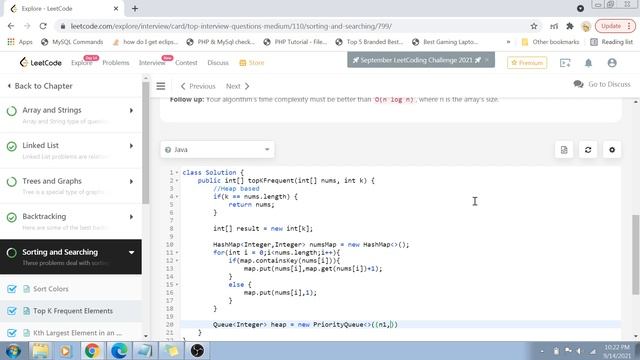Fold code at line 2 arrow
Image resolution: width=640 pixels, height=360 pixels.
(177, 180)
